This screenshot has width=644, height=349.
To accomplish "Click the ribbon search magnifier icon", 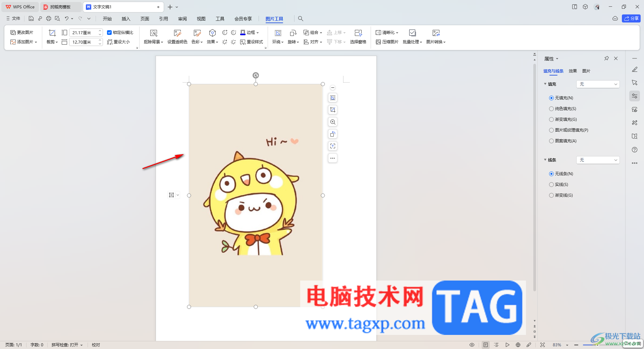I will pos(301,18).
